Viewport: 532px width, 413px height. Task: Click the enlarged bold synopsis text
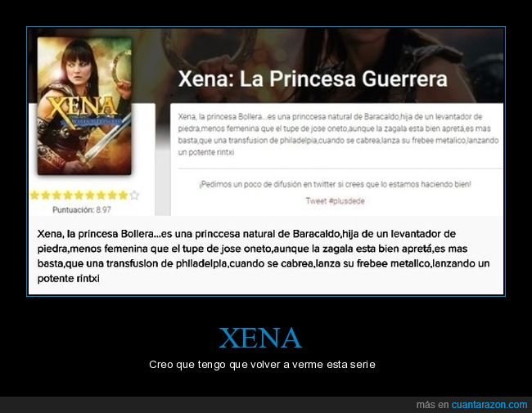[264, 256]
